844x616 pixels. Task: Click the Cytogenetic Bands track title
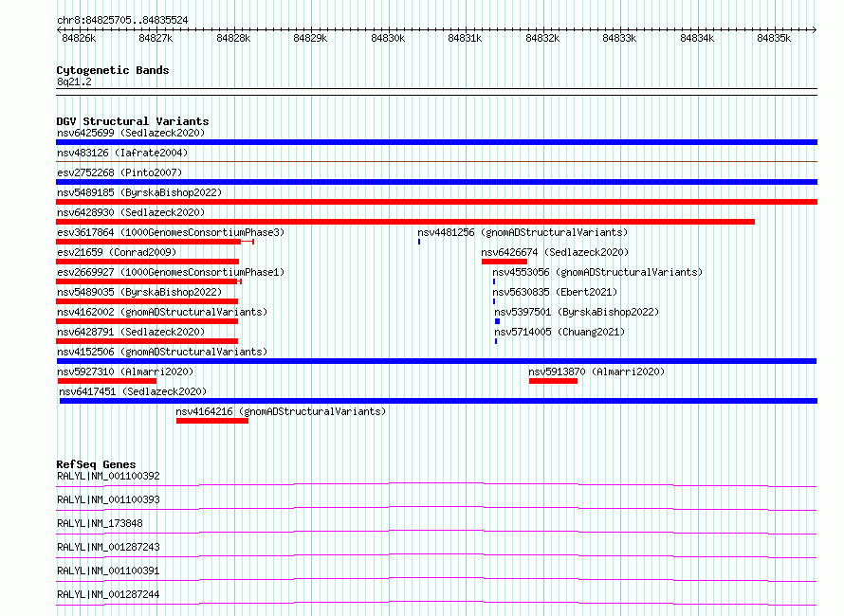coord(113,70)
